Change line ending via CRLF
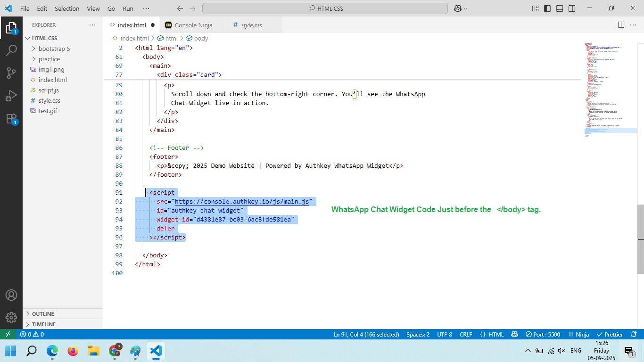644x362 pixels. coord(466,334)
